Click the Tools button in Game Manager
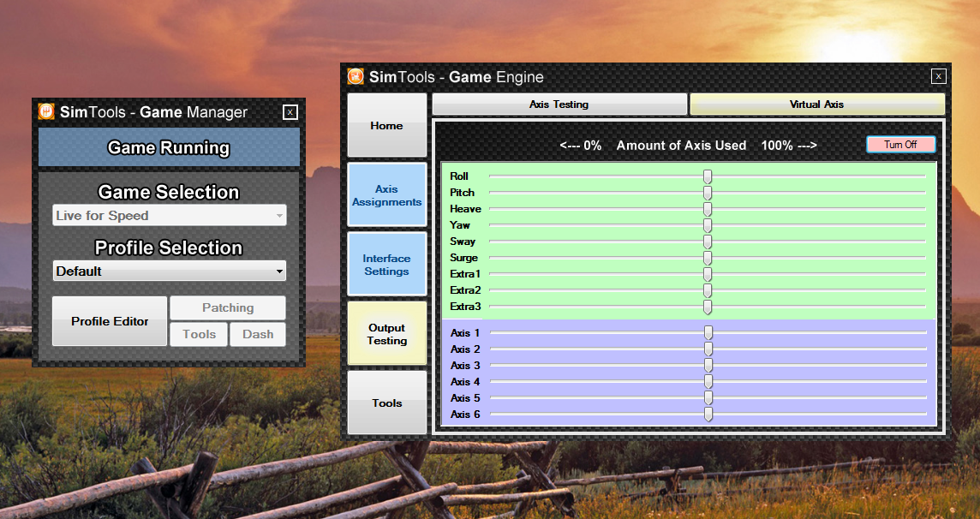Screen dimensions: 980x519 coord(200,334)
